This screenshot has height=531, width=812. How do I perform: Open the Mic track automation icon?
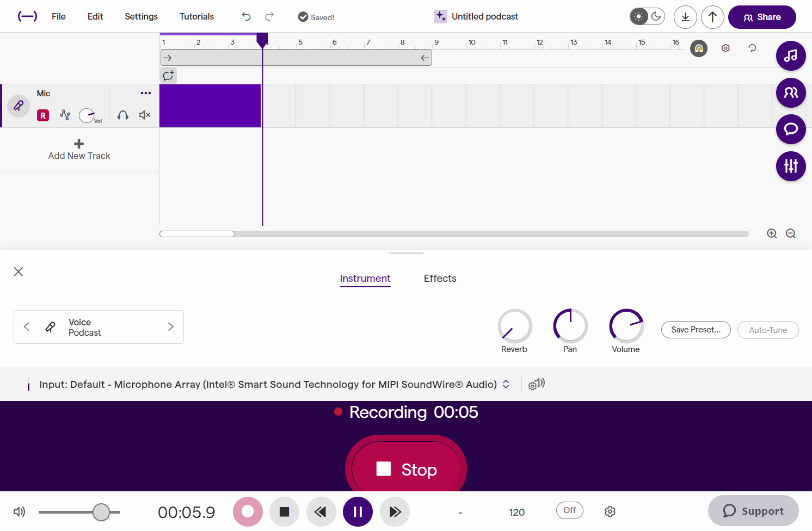coord(65,115)
